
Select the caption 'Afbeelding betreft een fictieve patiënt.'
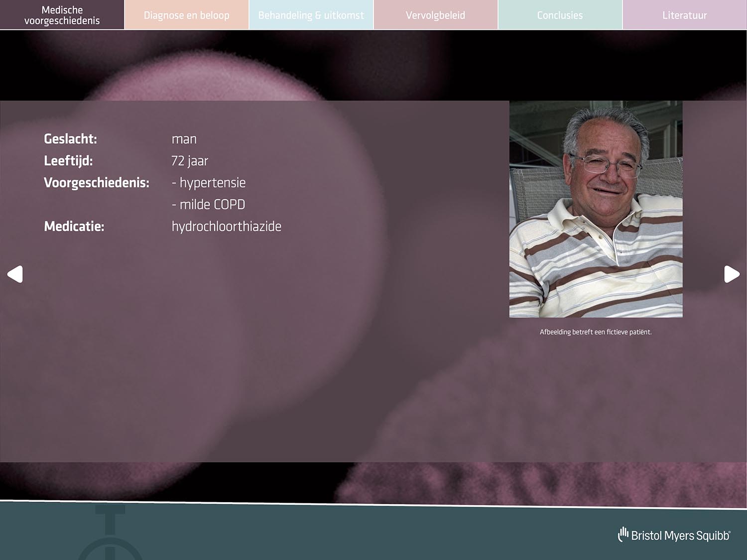(596, 332)
